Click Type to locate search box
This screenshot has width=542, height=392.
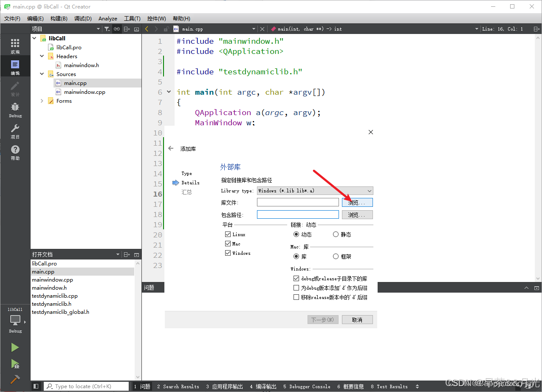tap(86, 386)
